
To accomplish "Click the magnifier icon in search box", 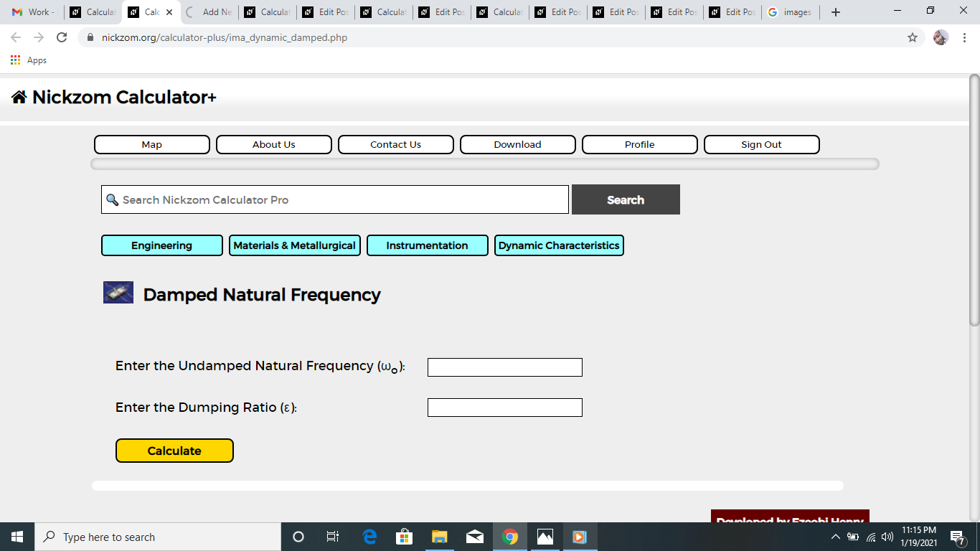I will (x=112, y=199).
